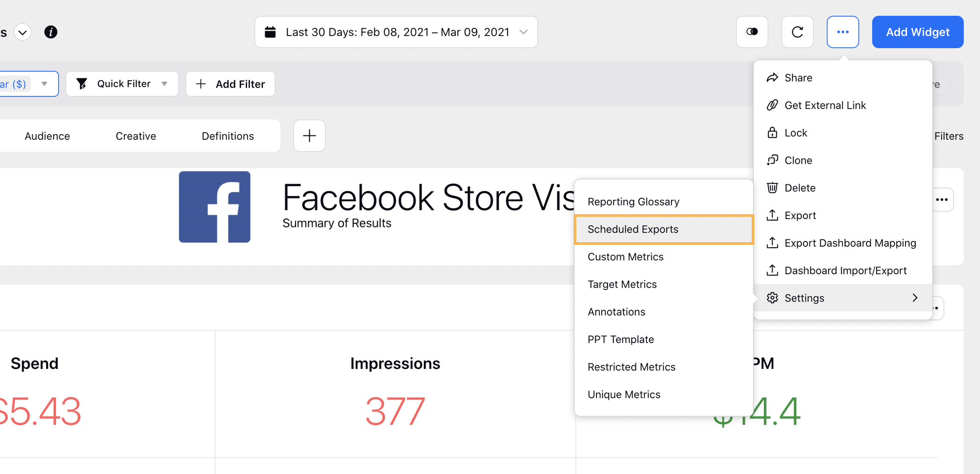
Task: Click the calendar icon in date picker
Action: click(x=270, y=32)
